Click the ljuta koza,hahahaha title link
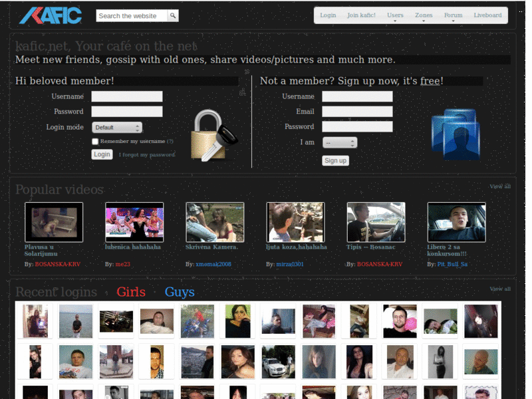 point(297,247)
